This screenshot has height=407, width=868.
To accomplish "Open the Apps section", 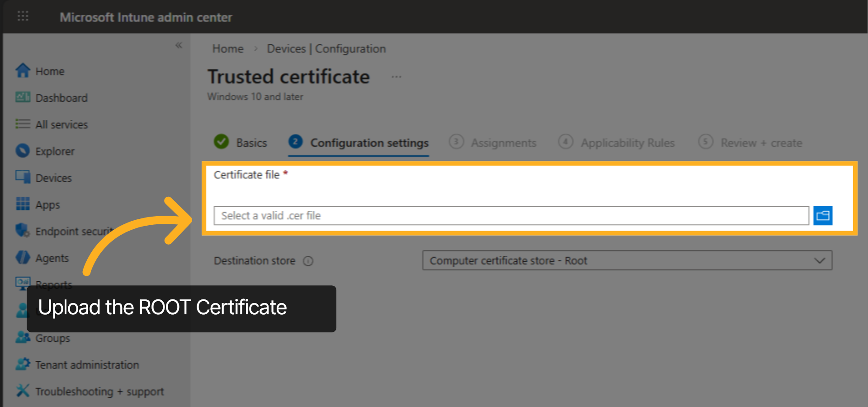I will 47,204.
